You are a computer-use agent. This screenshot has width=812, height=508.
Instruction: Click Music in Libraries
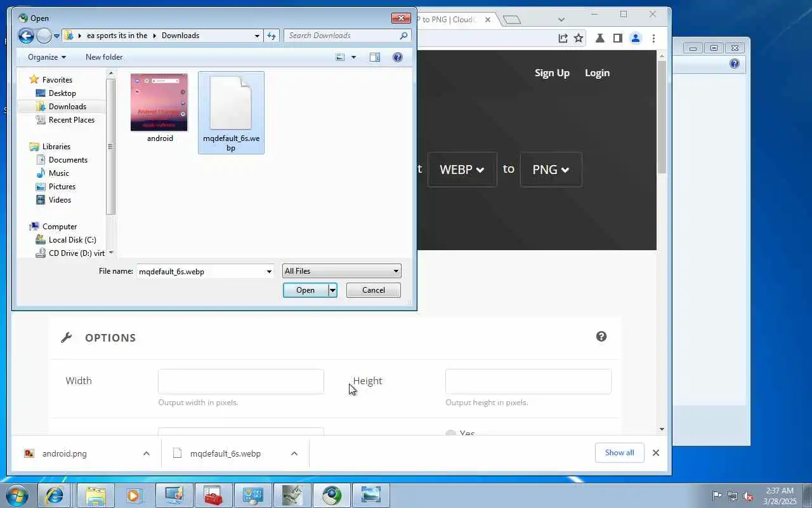click(x=59, y=173)
